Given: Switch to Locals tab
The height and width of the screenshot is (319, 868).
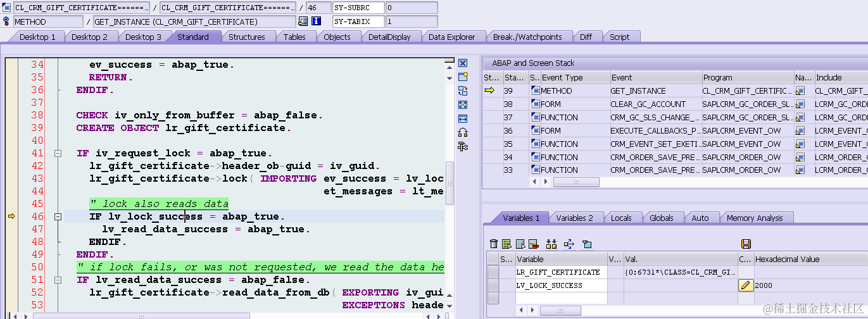Looking at the screenshot, I should coord(621,218).
